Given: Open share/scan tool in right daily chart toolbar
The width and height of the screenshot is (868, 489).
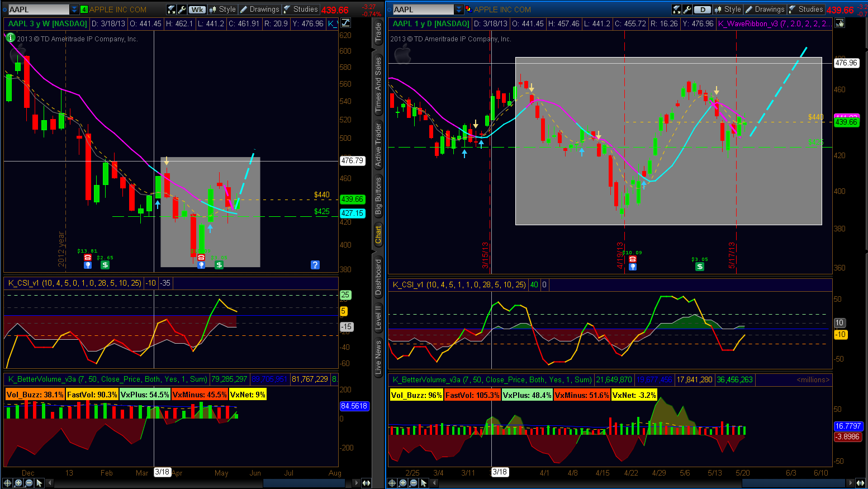Looking at the screenshot, I should [677, 10].
